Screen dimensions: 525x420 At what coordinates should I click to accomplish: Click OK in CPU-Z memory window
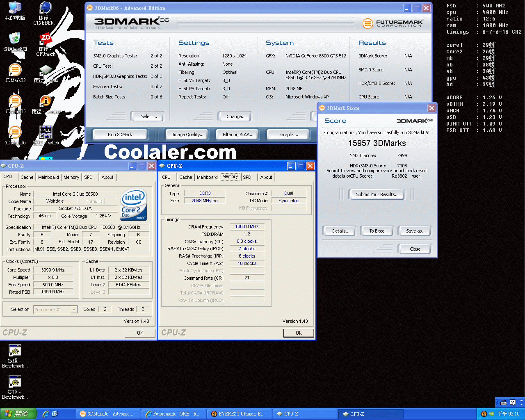(x=299, y=333)
